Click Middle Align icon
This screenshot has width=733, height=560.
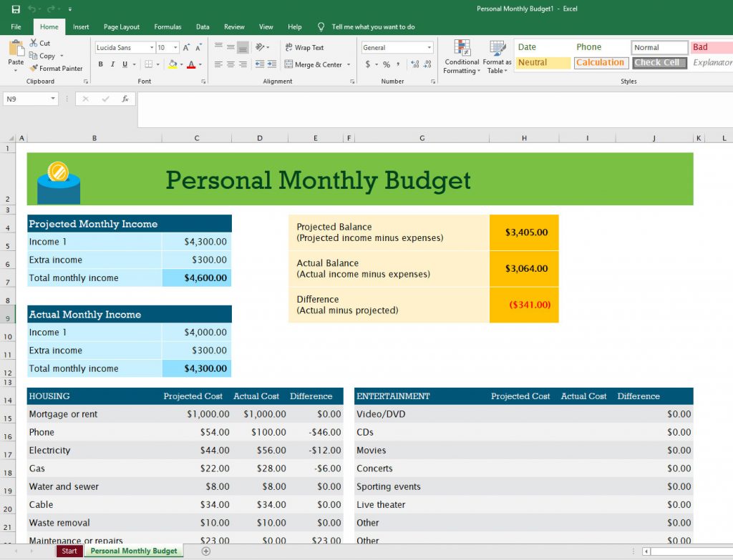[230, 46]
